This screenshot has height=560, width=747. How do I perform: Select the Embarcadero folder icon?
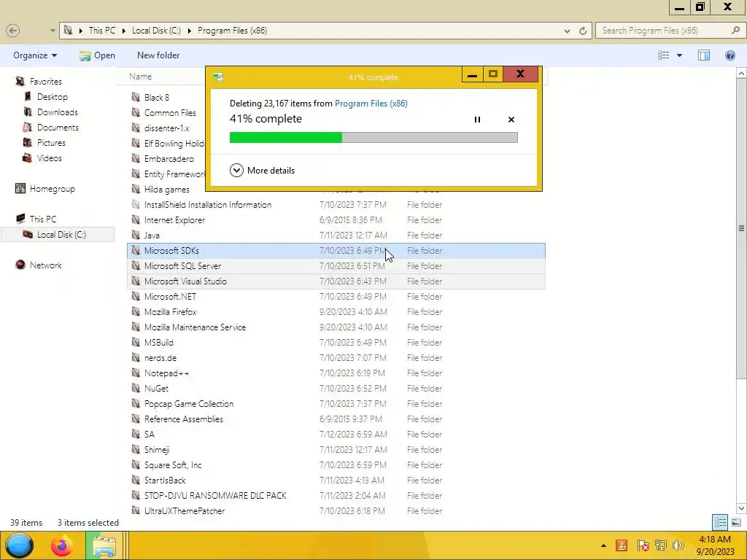point(136,158)
